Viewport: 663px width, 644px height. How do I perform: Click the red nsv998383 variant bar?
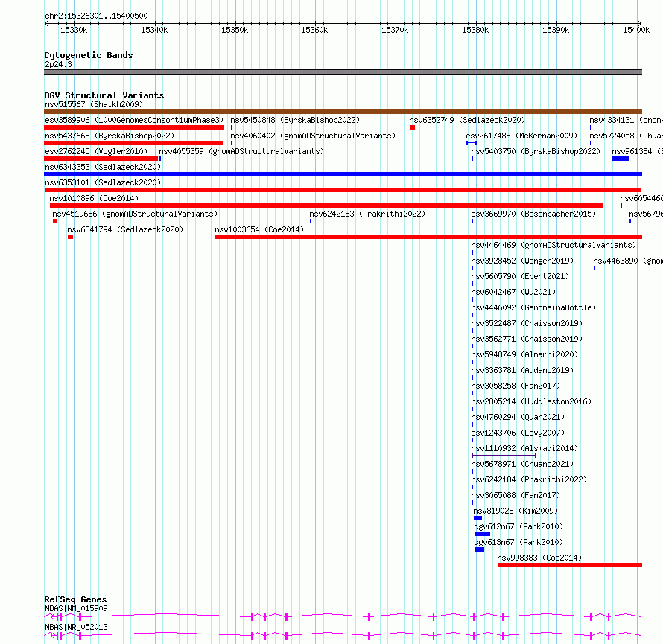(x=570, y=565)
